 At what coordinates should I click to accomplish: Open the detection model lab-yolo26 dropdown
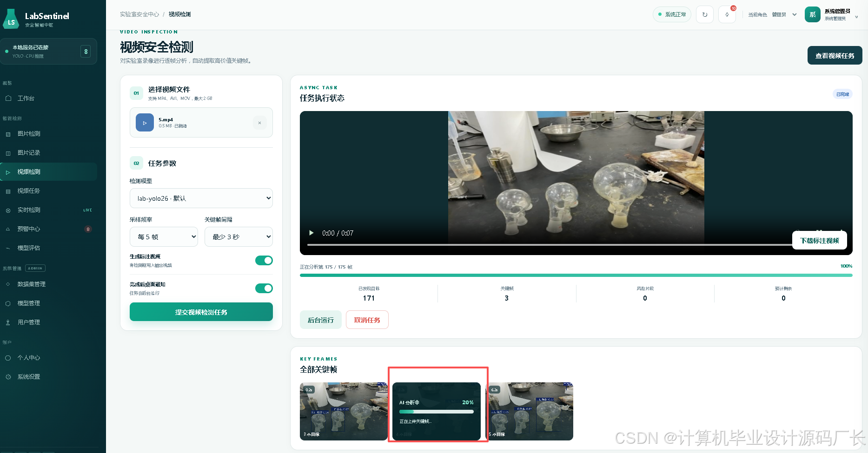201,198
